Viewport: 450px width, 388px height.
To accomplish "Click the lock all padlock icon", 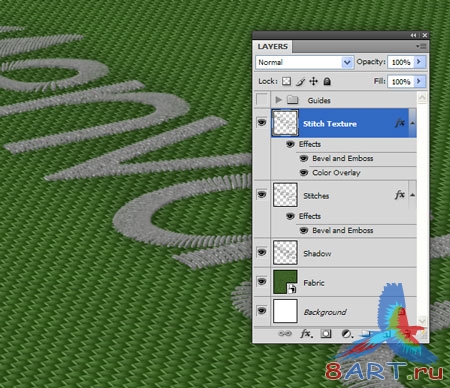I will click(x=327, y=81).
